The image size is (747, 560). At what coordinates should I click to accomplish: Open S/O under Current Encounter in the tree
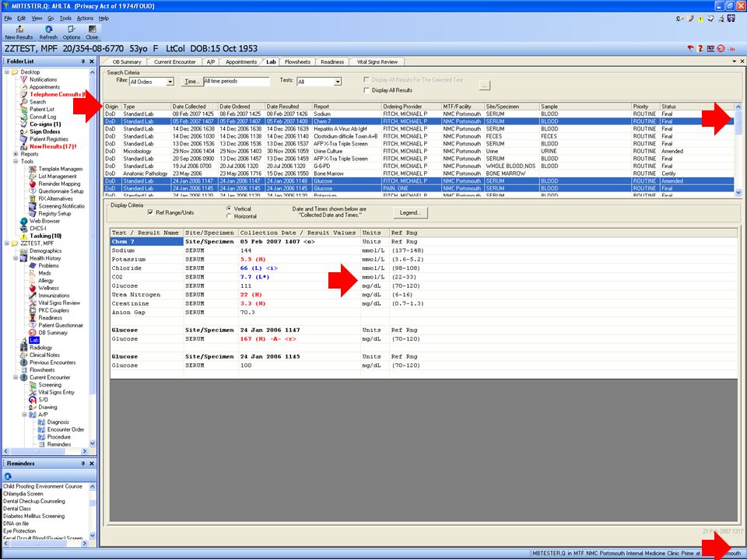[43, 400]
